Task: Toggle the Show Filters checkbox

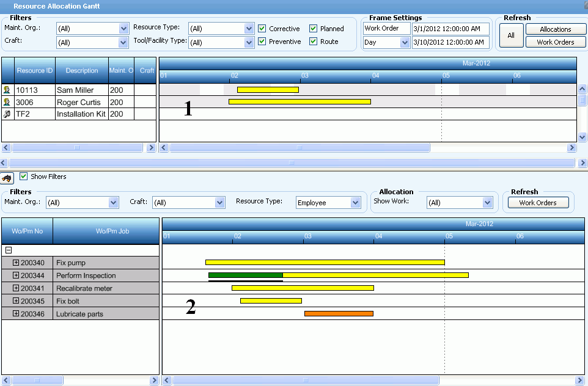Action: [24, 176]
